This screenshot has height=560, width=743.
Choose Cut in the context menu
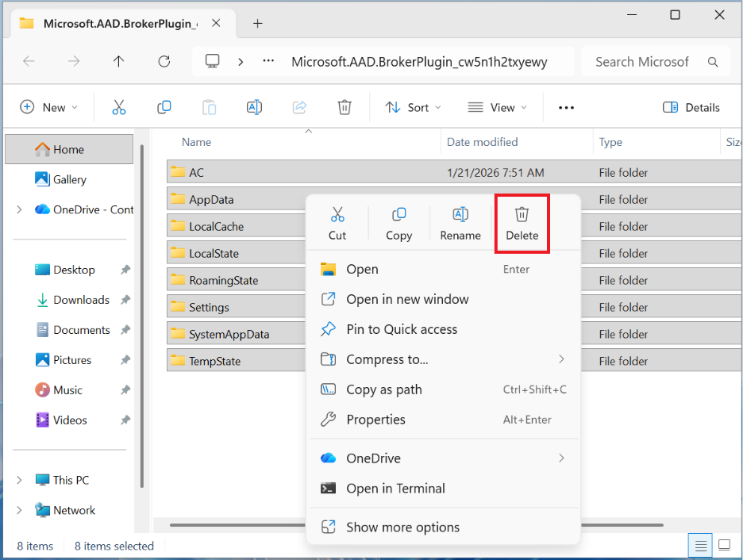pos(337,223)
